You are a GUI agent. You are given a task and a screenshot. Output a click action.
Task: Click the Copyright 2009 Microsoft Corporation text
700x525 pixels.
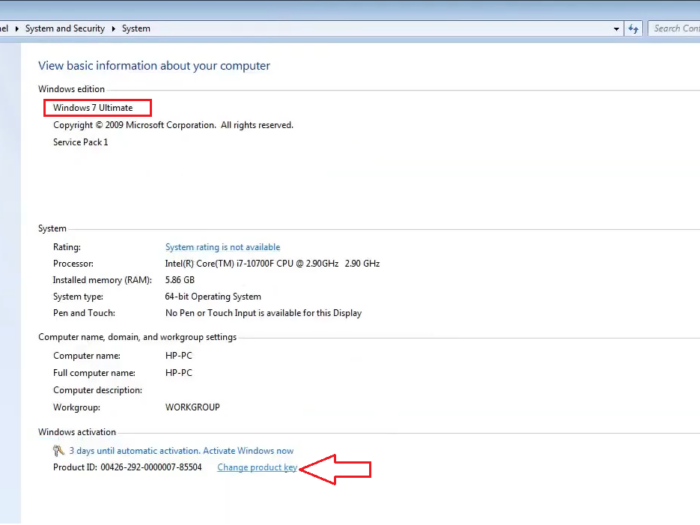pyautogui.click(x=173, y=125)
